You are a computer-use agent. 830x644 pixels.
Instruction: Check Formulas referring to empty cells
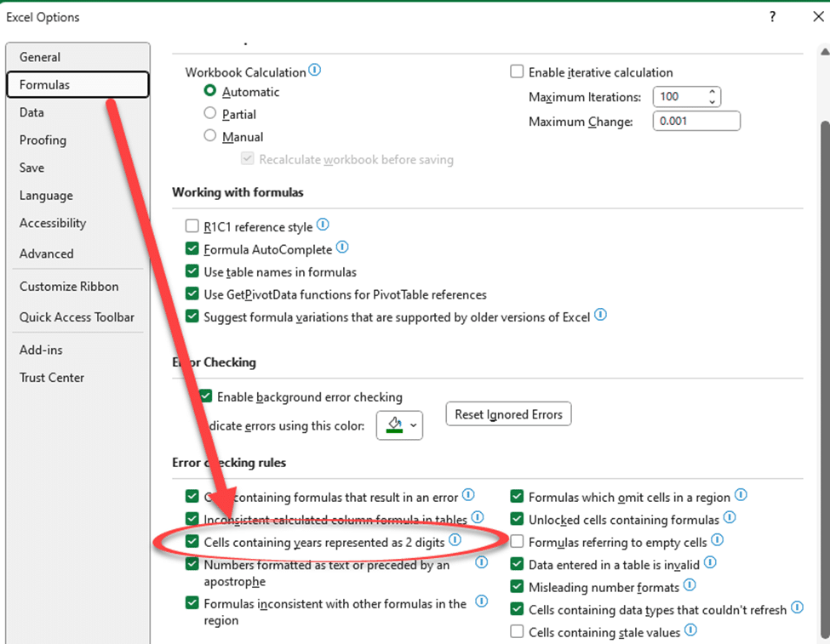pyautogui.click(x=517, y=542)
